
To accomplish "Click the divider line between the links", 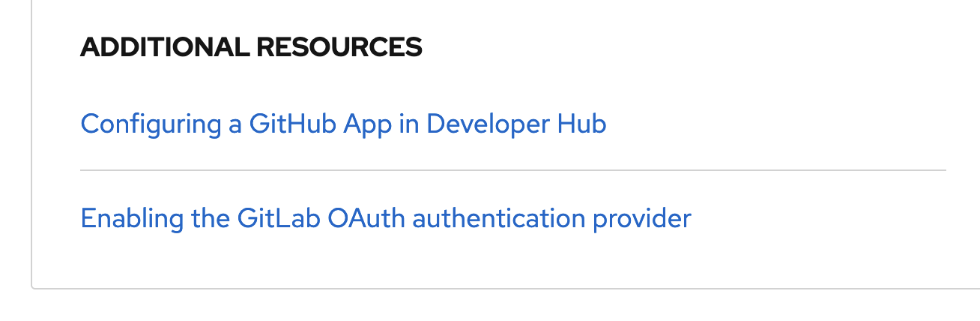I will pyautogui.click(x=512, y=171).
